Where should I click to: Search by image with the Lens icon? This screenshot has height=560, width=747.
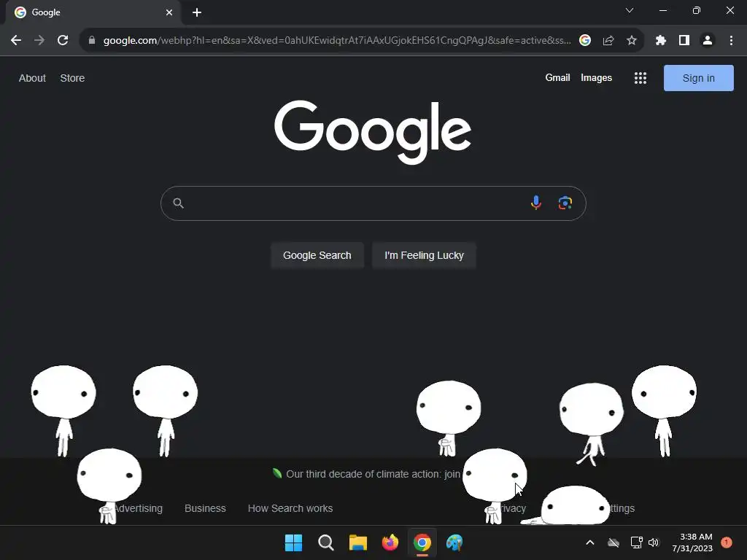click(565, 203)
